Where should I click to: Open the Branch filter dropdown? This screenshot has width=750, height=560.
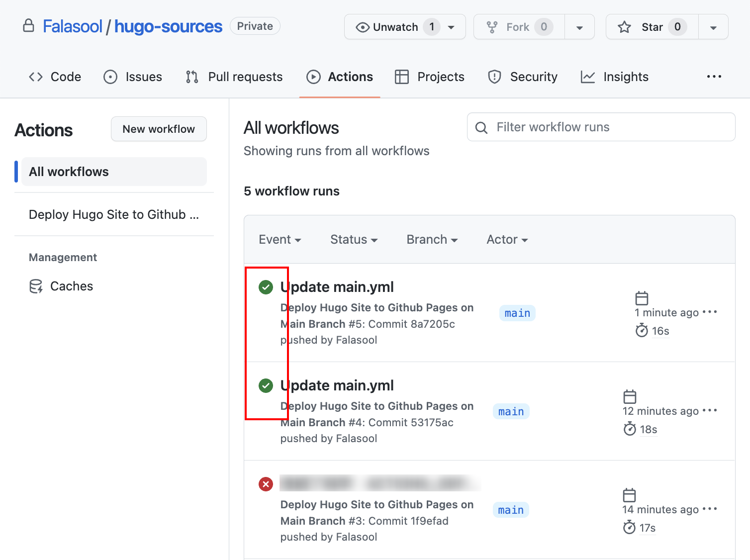[x=432, y=239]
